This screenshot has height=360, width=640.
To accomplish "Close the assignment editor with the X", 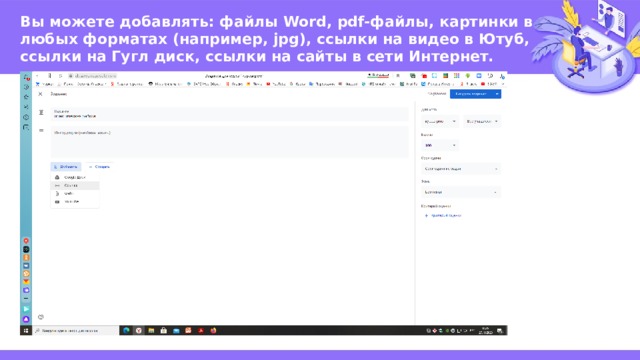I will click(40, 94).
